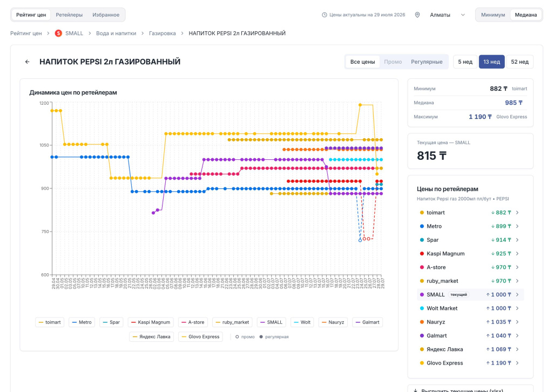
Task: Toggle Metro series in chart legend
Action: [x=82, y=322]
